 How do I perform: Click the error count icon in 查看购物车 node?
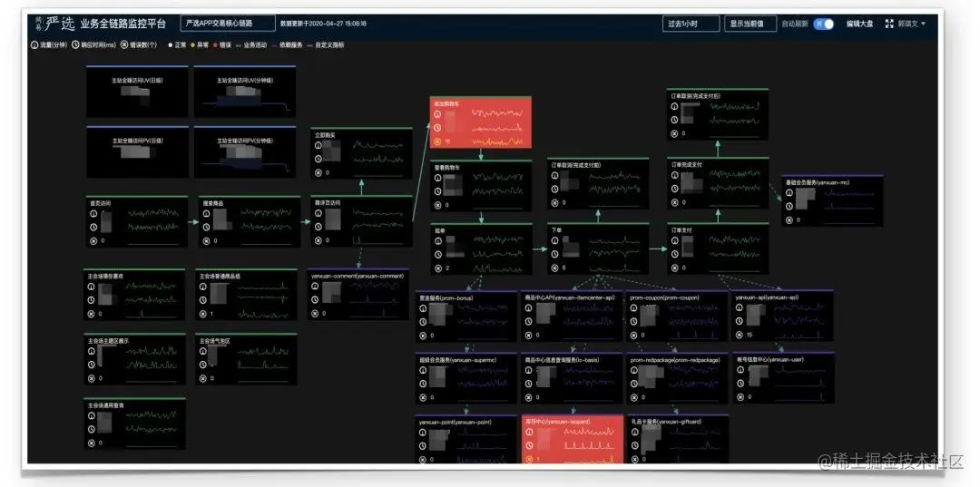tap(437, 205)
